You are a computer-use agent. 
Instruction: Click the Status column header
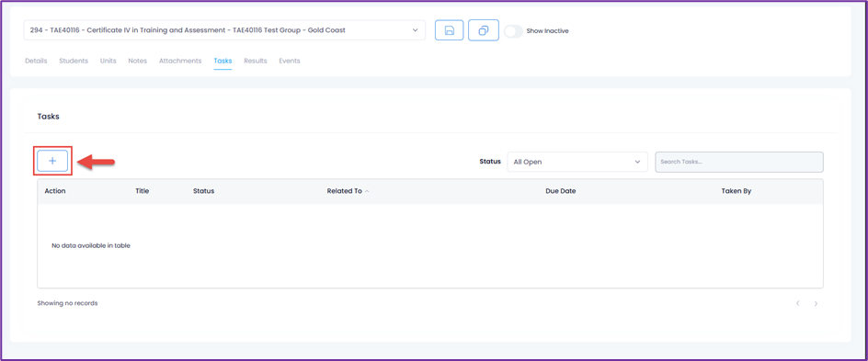point(204,191)
